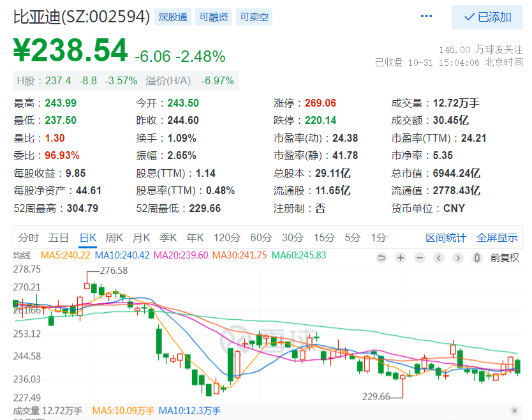Switch to the 5分 chart tab
Viewport: 532px width, 420px height.
(353, 237)
